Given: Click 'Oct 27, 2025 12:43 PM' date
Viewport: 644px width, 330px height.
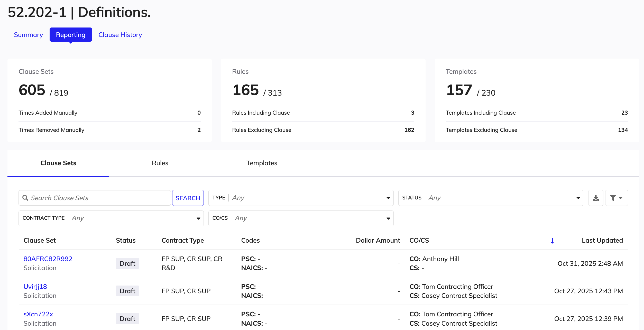Looking at the screenshot, I should pos(588,291).
